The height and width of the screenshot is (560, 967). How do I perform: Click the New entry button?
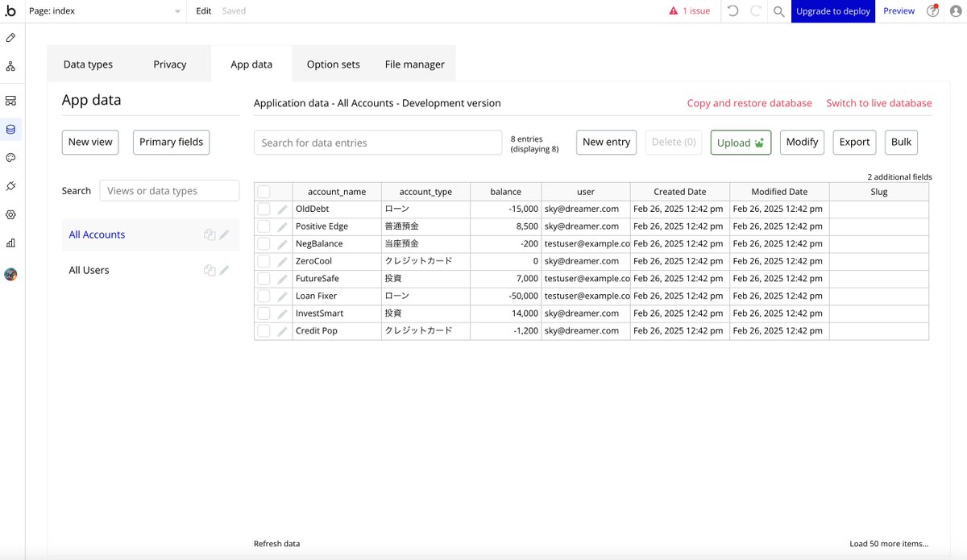coord(606,142)
